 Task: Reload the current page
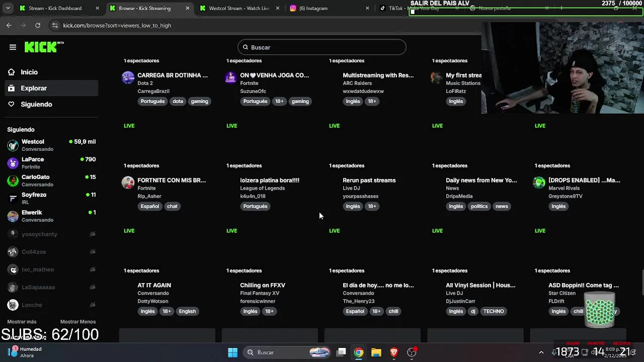tap(38, 25)
